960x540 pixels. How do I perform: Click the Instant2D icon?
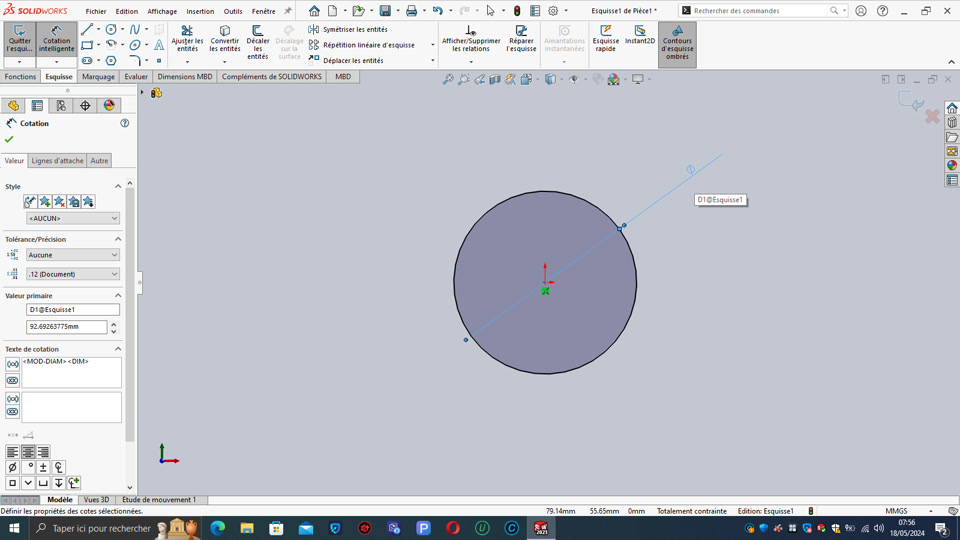(x=640, y=36)
